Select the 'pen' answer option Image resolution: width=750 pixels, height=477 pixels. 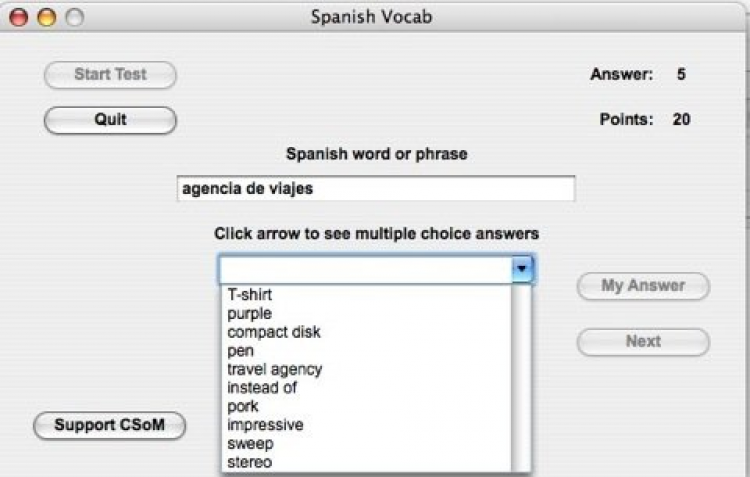241,351
